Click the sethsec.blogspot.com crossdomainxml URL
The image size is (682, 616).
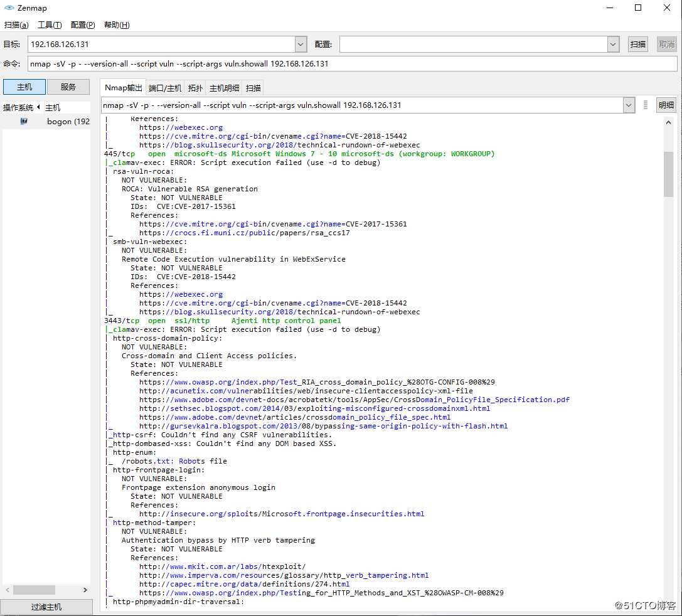(314, 408)
